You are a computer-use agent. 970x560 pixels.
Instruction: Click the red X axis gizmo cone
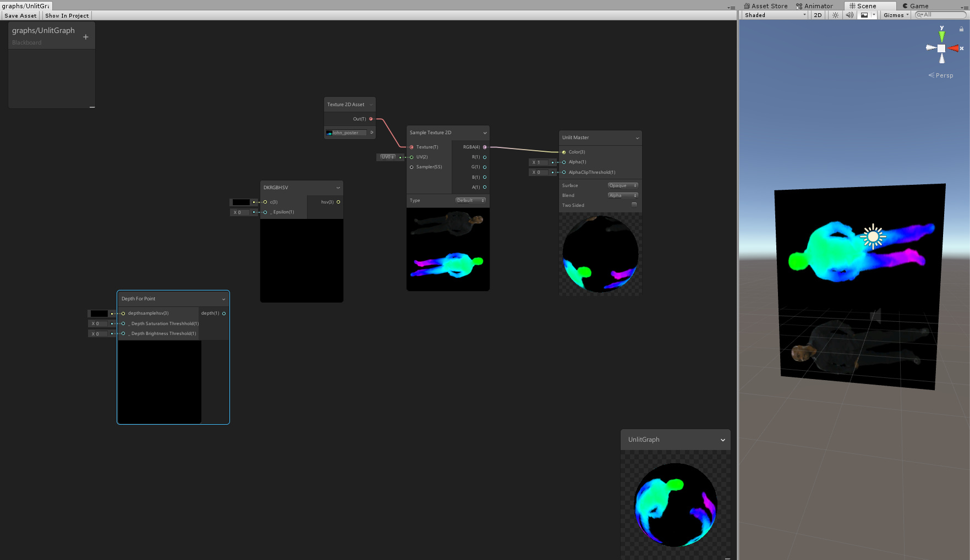point(953,48)
